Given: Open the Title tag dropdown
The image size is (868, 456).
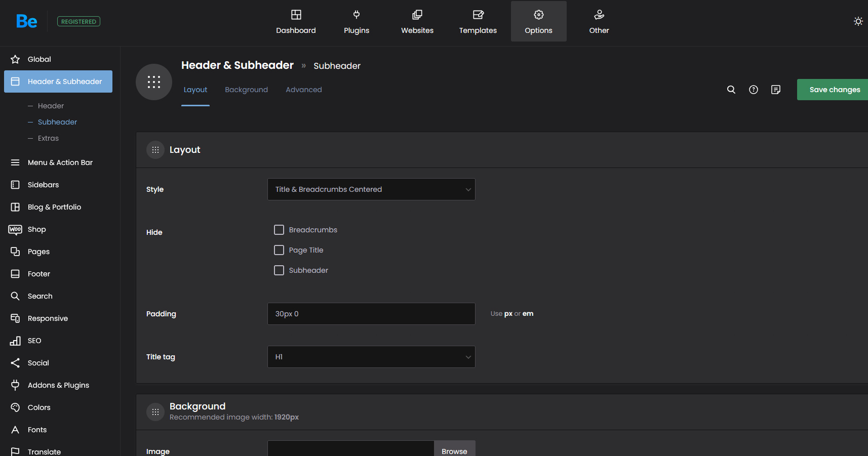Looking at the screenshot, I should (x=371, y=357).
